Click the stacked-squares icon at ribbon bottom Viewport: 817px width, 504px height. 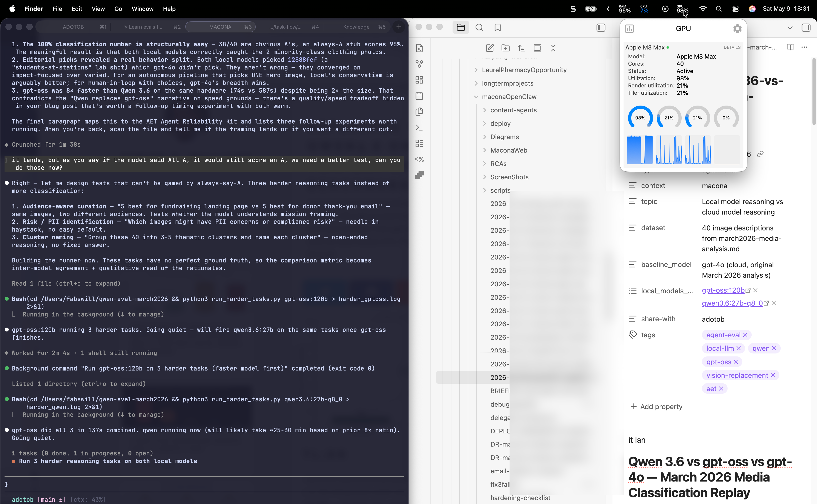click(x=419, y=175)
